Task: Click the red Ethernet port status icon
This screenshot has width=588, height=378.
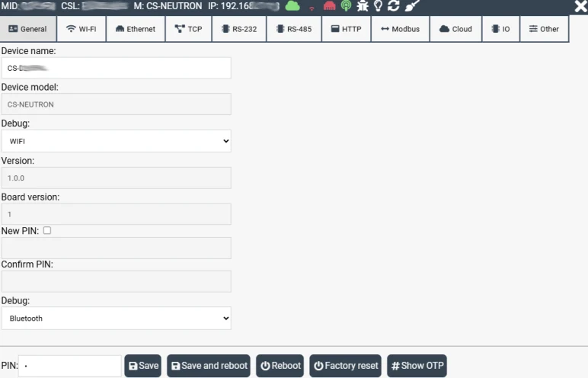Action: (x=329, y=6)
